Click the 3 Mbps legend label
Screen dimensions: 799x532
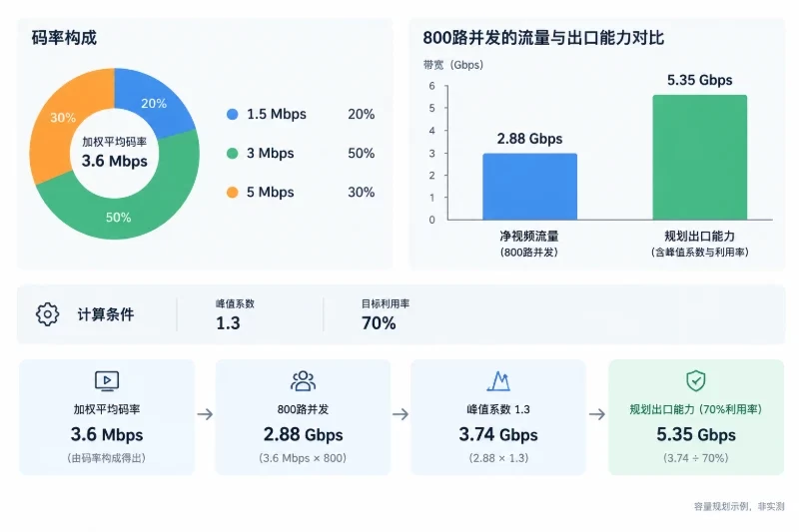pos(270,154)
